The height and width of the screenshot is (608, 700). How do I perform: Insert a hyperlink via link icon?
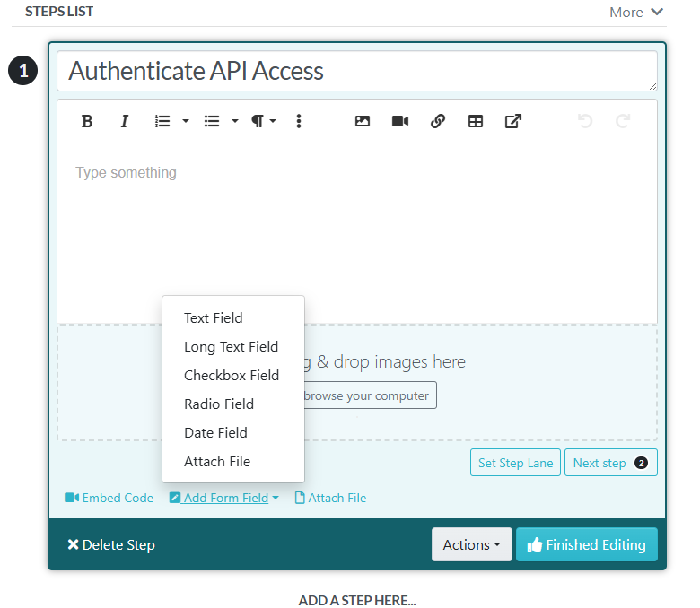438,121
